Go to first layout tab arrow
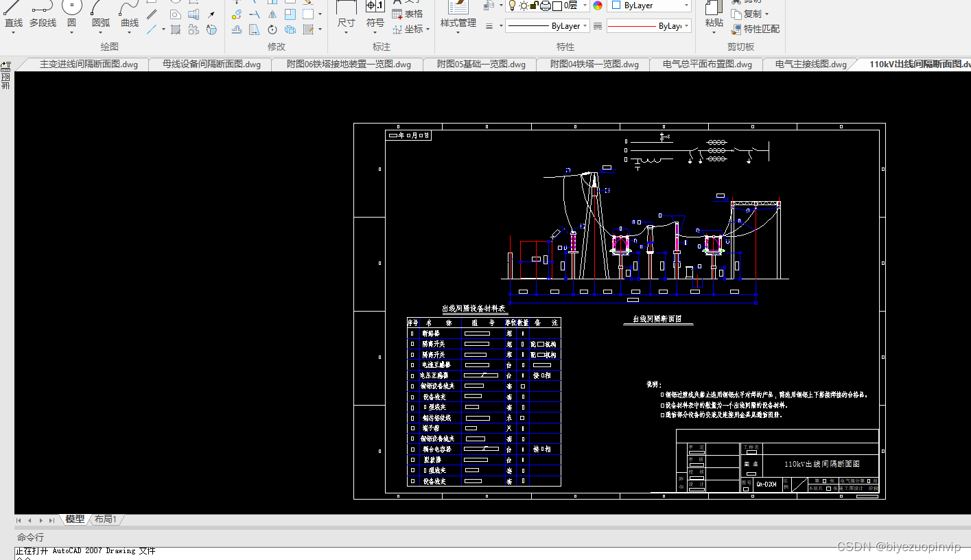Screen dimensions: 971x560 click(x=19, y=520)
